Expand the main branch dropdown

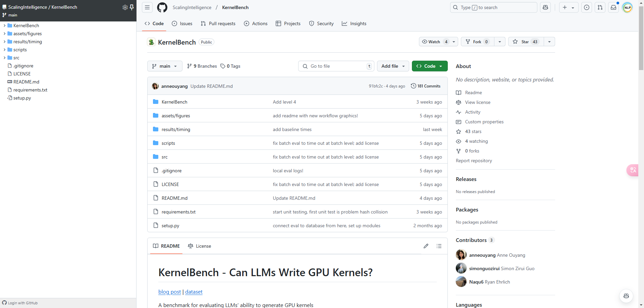[165, 66]
